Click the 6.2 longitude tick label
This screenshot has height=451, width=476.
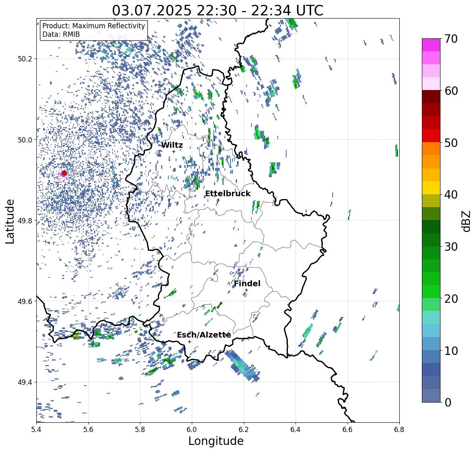coord(244,429)
